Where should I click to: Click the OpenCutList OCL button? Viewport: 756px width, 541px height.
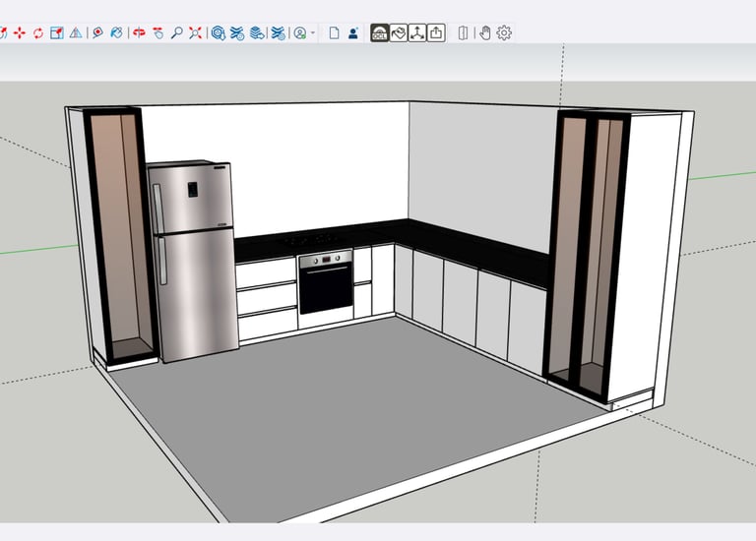[x=379, y=32]
